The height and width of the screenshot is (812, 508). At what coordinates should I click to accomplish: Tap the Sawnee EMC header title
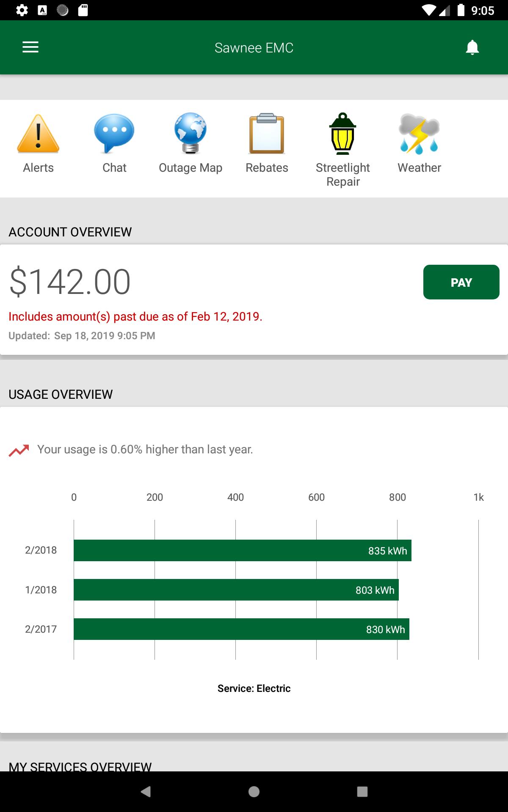(x=254, y=48)
